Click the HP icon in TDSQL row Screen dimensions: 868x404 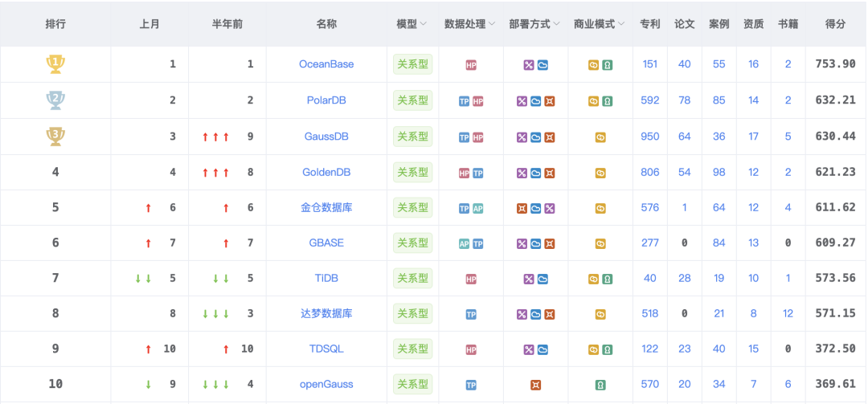click(471, 349)
